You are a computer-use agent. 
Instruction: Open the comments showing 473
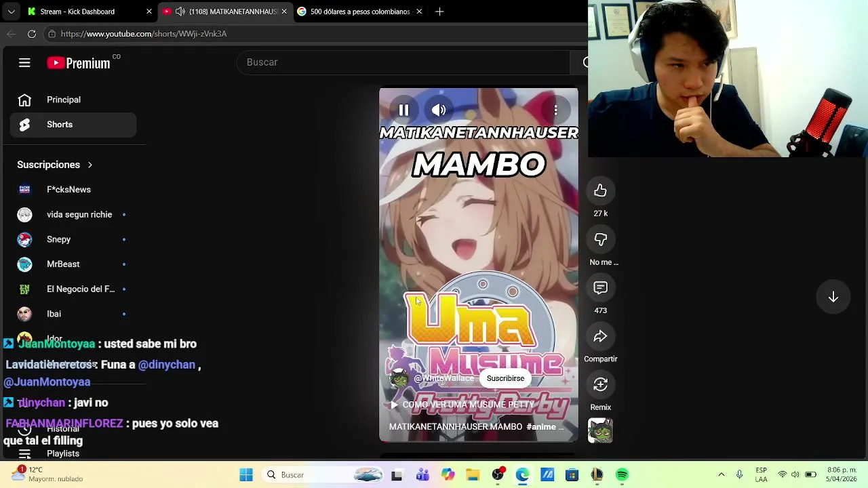point(600,288)
